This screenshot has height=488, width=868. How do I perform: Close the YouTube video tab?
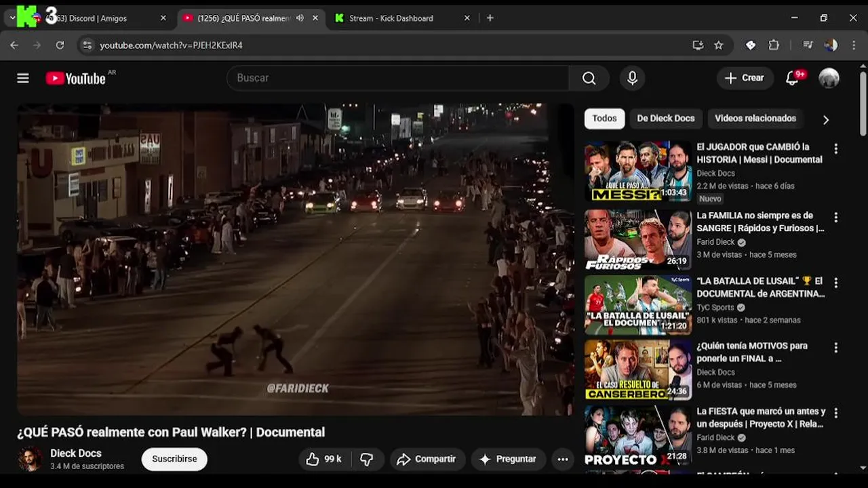pyautogui.click(x=315, y=18)
